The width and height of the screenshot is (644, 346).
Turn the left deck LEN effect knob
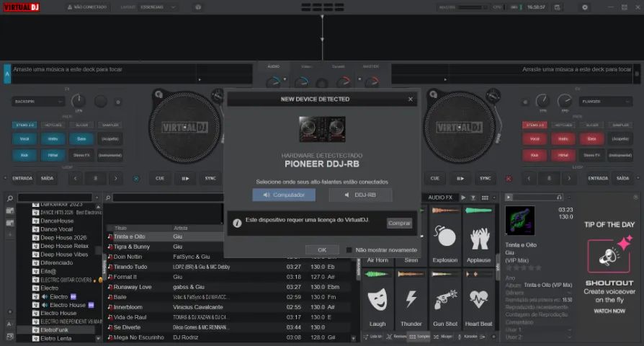click(78, 101)
